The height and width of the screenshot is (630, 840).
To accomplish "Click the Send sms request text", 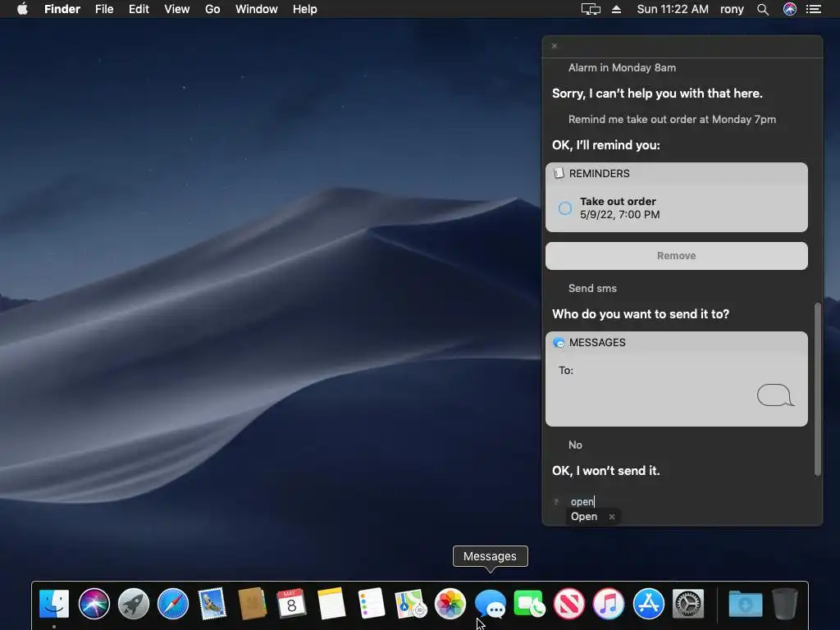I will (592, 288).
